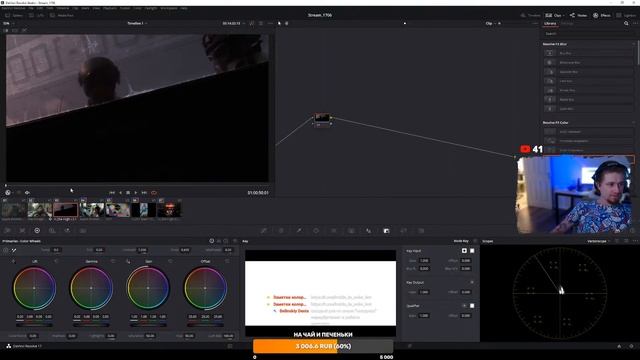Open the Color menu

pyautogui.click(x=138, y=8)
